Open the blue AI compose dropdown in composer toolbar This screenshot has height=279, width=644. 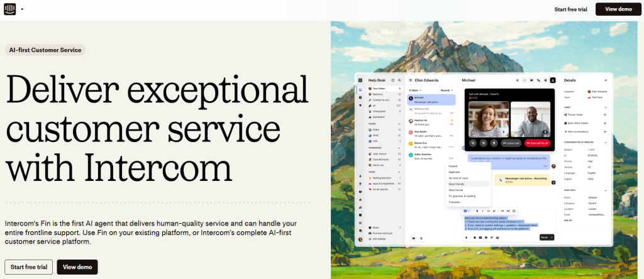467,211
